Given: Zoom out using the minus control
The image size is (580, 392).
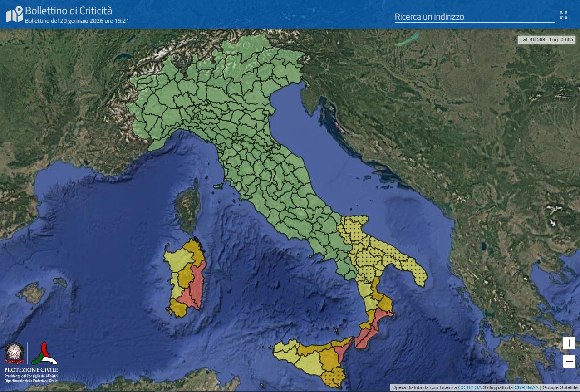Looking at the screenshot, I should (x=569, y=360).
